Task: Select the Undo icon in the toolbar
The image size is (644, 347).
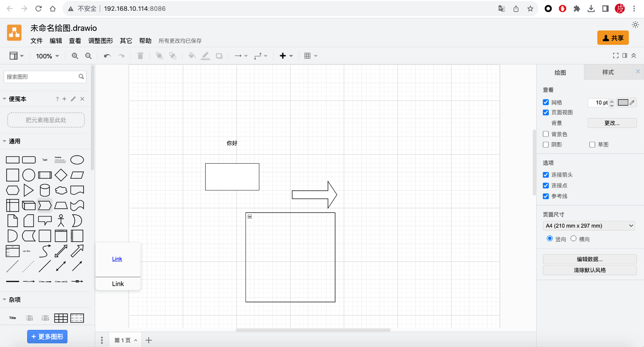Action: (107, 55)
